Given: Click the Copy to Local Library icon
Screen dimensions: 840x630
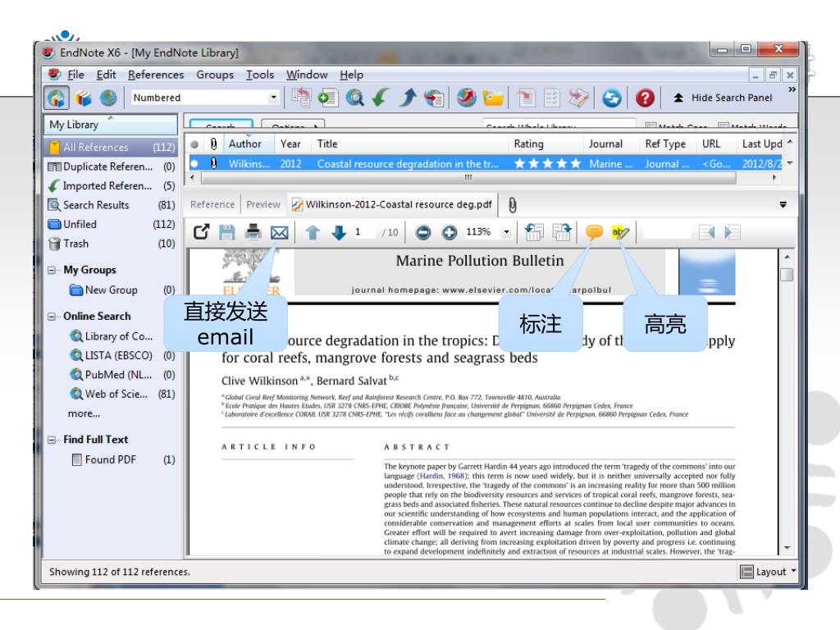Looking at the screenshot, I should tap(301, 98).
